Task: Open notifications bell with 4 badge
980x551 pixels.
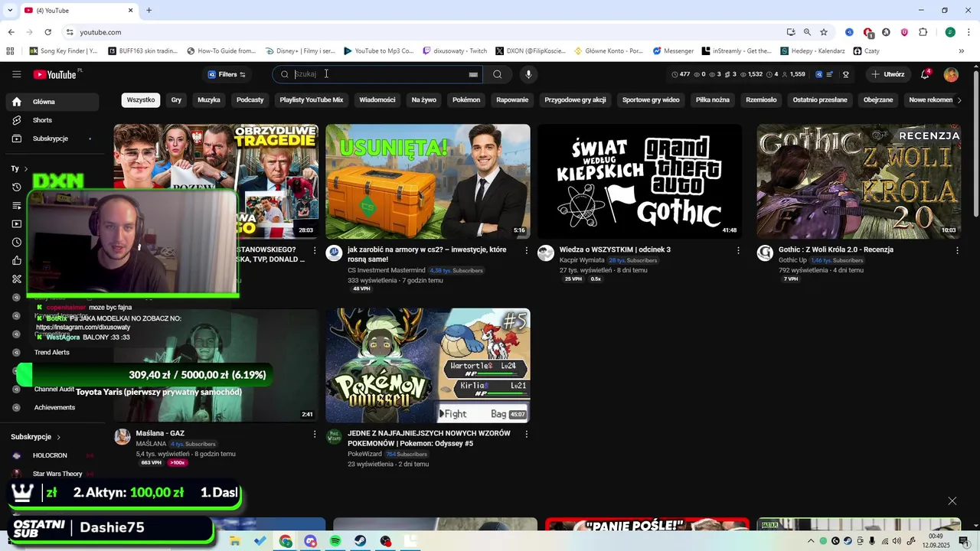Action: point(925,74)
